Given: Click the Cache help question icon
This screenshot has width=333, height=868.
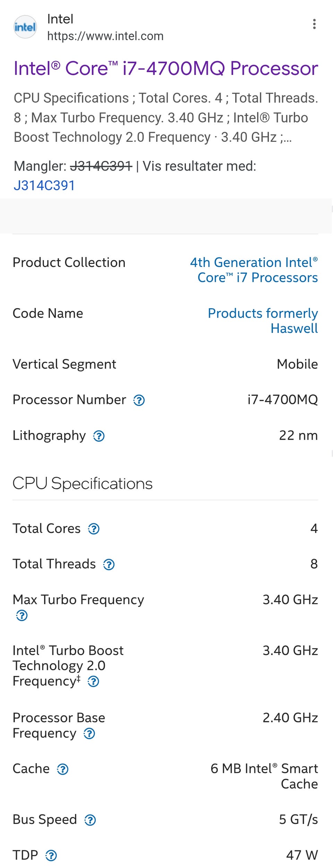Looking at the screenshot, I should pos(63,770).
